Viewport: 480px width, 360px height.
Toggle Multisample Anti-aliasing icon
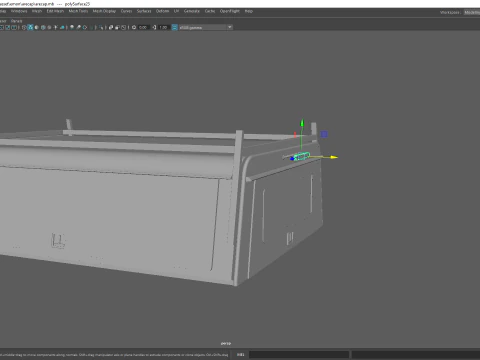tap(85, 27)
